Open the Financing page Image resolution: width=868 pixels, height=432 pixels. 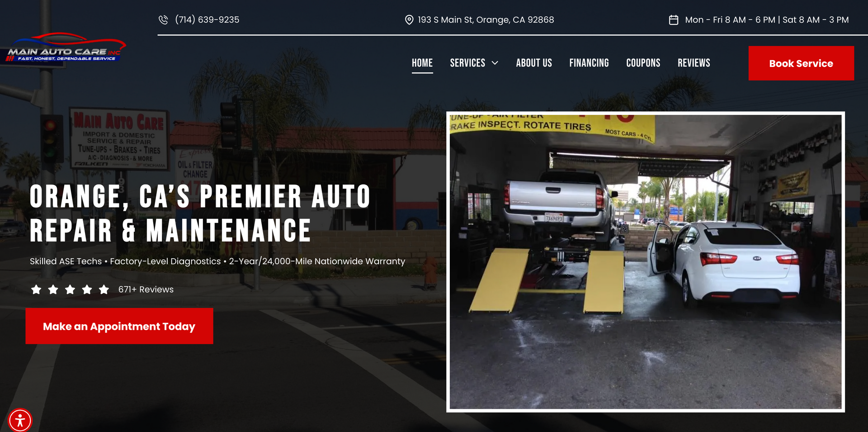(589, 63)
